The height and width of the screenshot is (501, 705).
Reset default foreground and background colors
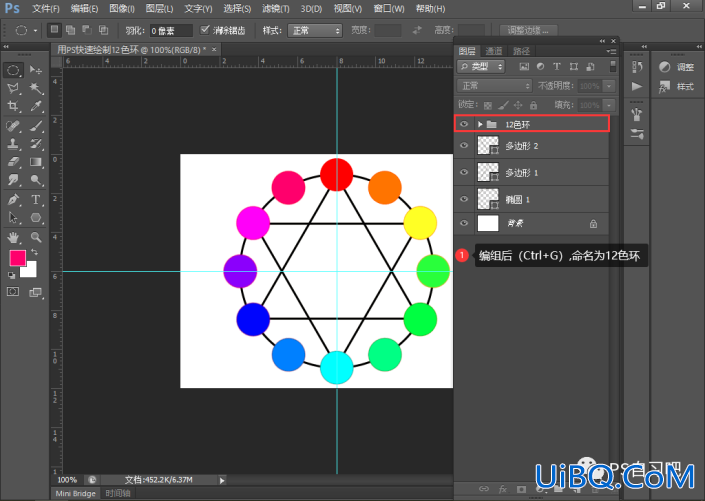pos(11,275)
